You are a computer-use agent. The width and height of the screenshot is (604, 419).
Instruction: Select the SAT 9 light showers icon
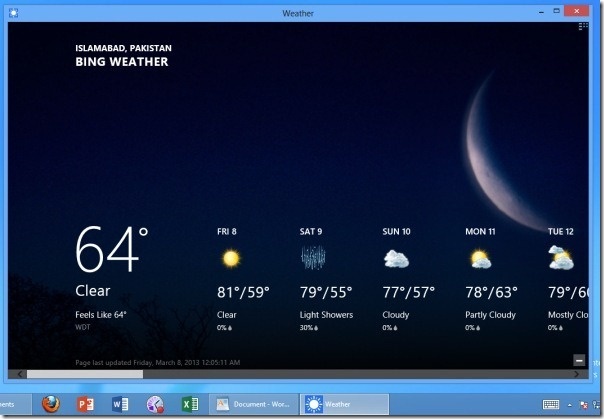[313, 257]
